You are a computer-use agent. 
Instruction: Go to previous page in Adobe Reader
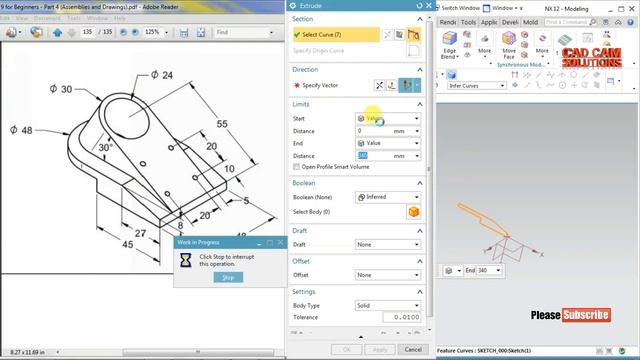click(x=58, y=32)
